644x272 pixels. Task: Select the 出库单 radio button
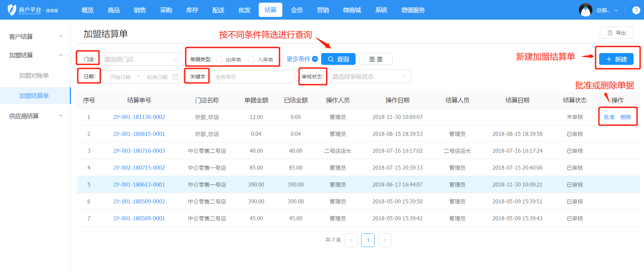point(219,59)
